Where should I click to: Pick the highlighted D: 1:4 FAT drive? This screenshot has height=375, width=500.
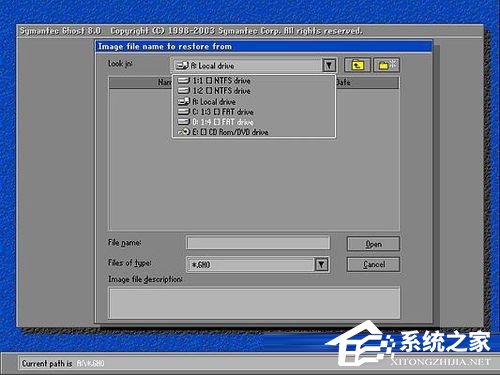[254, 122]
